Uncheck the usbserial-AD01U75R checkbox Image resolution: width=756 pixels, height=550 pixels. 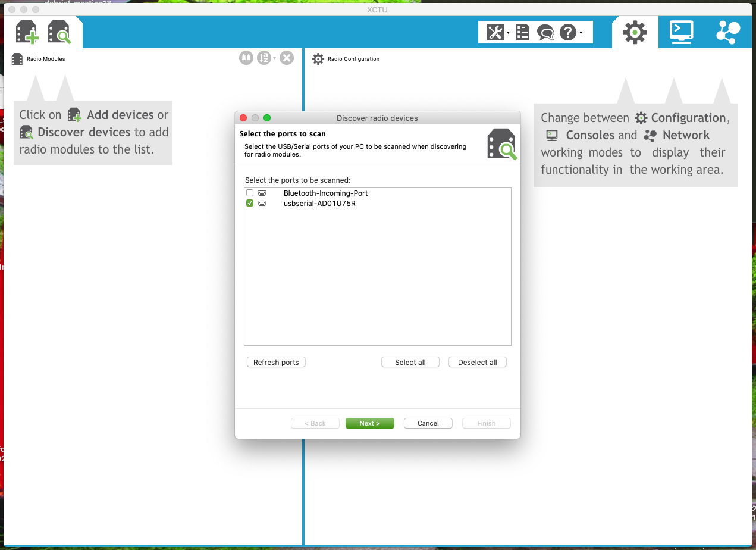[x=250, y=203]
